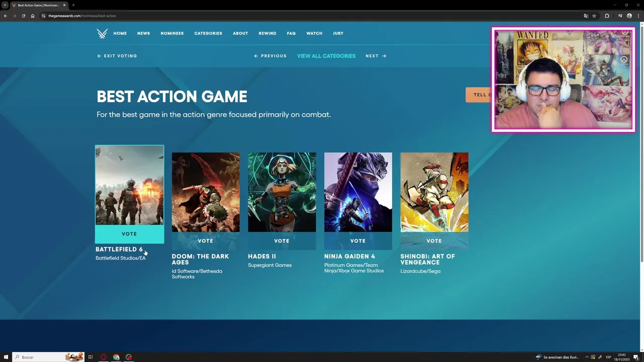644x362 pixels.
Task: Vote for Ninja Gaiden 4
Action: coord(358,241)
